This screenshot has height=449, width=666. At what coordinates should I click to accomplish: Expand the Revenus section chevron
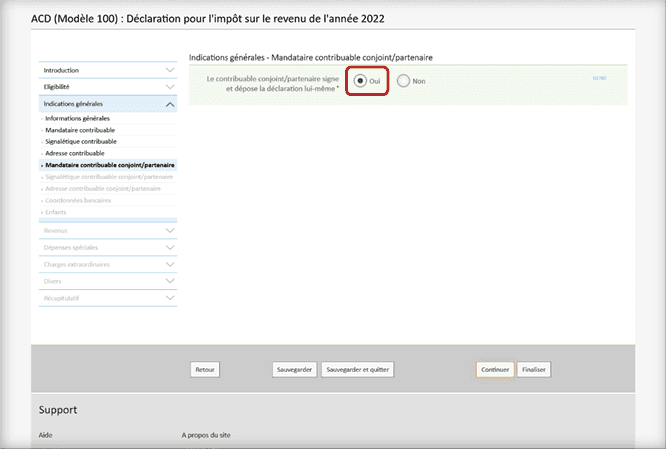170,231
